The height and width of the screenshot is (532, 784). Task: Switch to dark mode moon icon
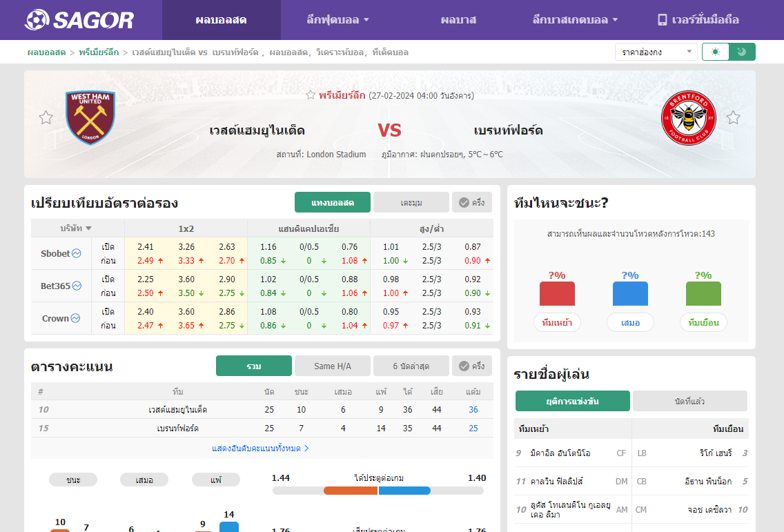click(742, 52)
